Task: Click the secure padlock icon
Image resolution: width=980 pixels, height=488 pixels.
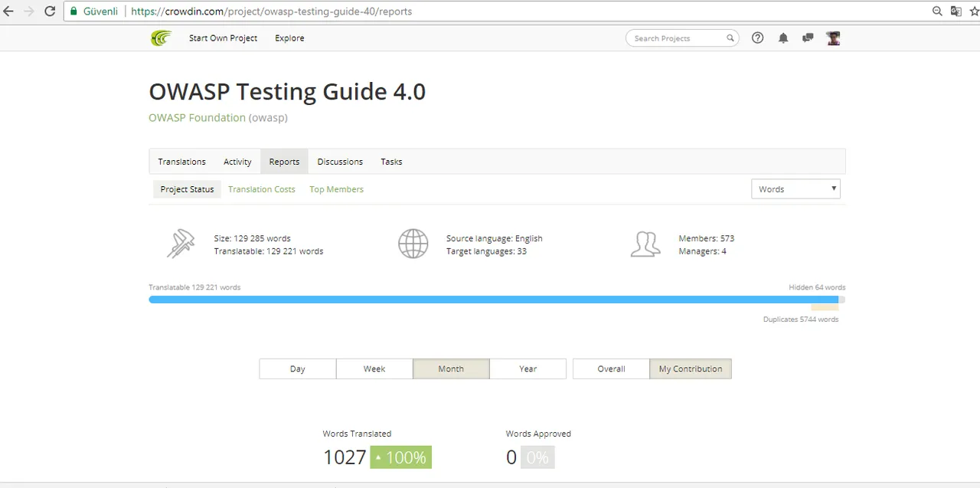Action: click(x=74, y=11)
